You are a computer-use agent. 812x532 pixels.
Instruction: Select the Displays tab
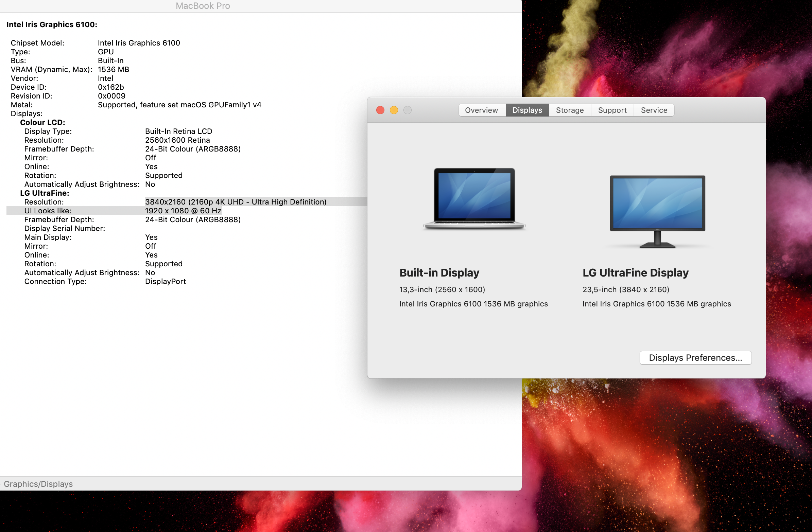pyautogui.click(x=527, y=110)
